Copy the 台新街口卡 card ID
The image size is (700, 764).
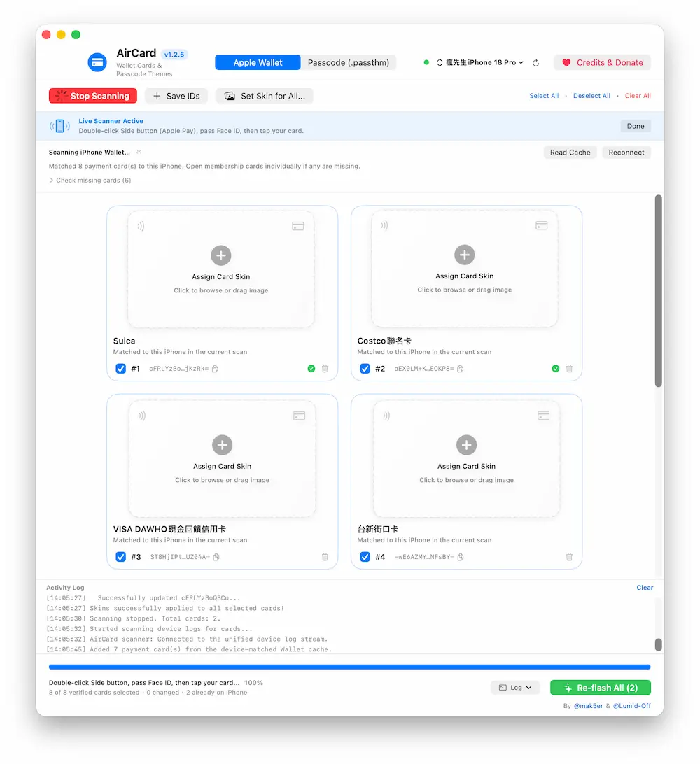tap(461, 557)
